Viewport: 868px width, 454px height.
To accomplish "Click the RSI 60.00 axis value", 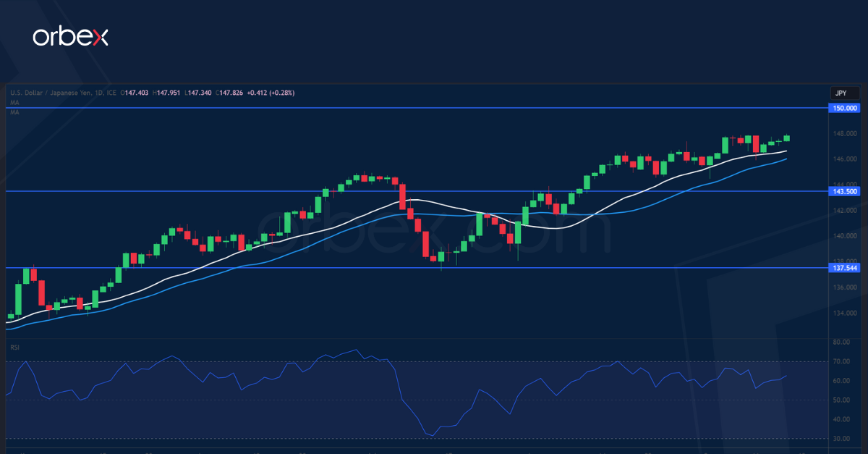I will click(841, 381).
